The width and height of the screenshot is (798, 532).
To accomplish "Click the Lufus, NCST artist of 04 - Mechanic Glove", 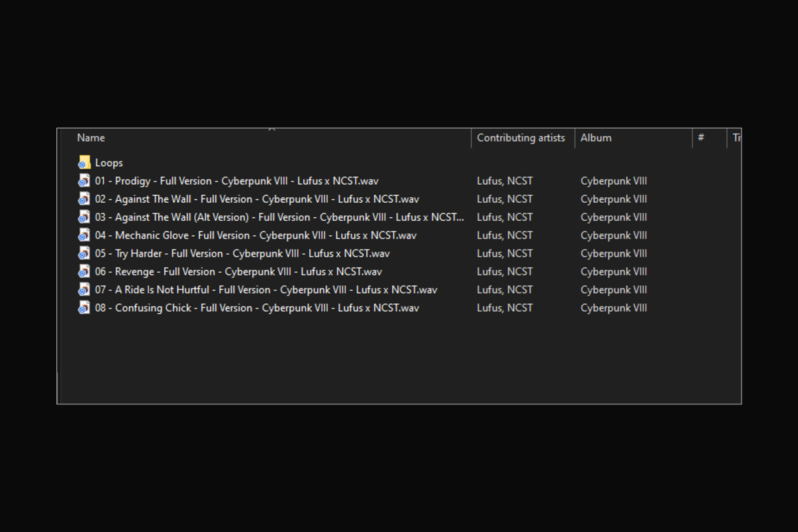I will click(505, 235).
